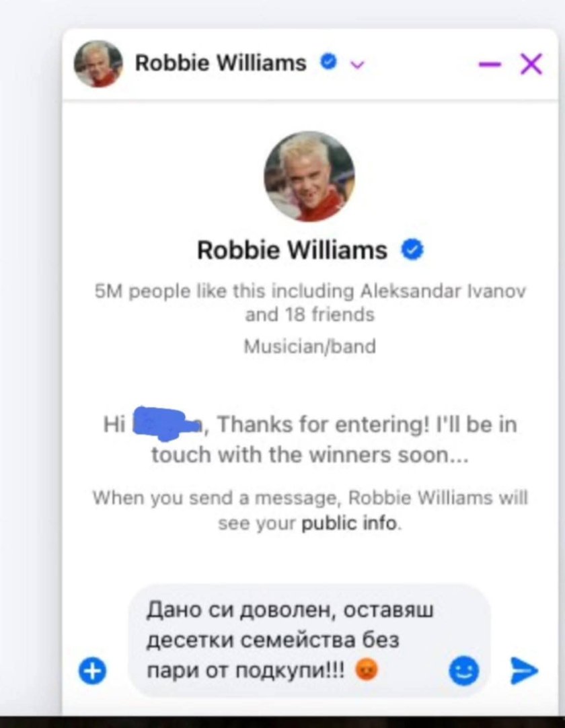Open the emoji picker smiley icon

pyautogui.click(x=464, y=670)
